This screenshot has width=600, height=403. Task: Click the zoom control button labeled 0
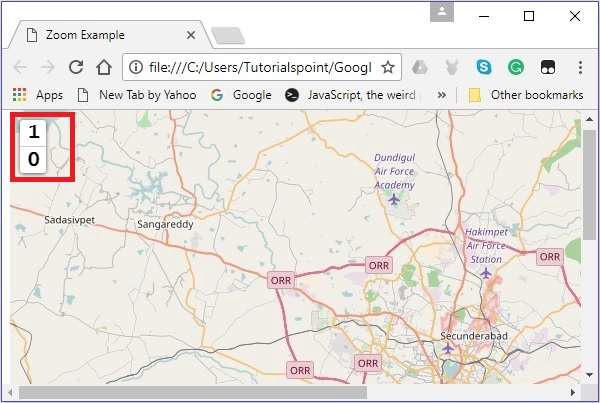point(34,159)
